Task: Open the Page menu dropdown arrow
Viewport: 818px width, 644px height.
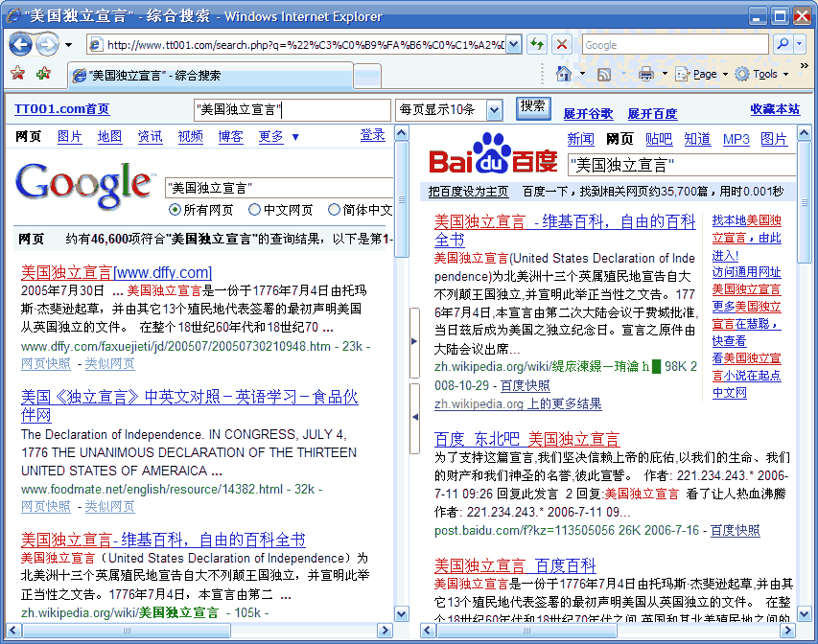Action: pos(725,74)
